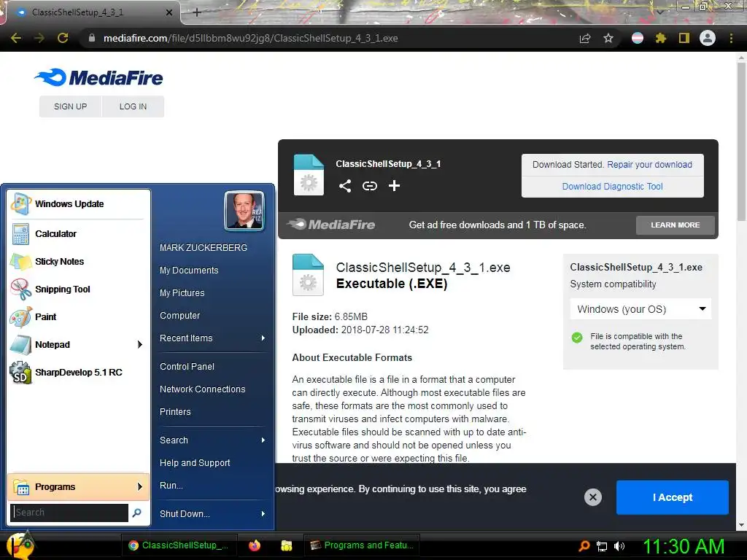
Task: Close the ClassicShellSetup browser tab
Action: pos(169,12)
